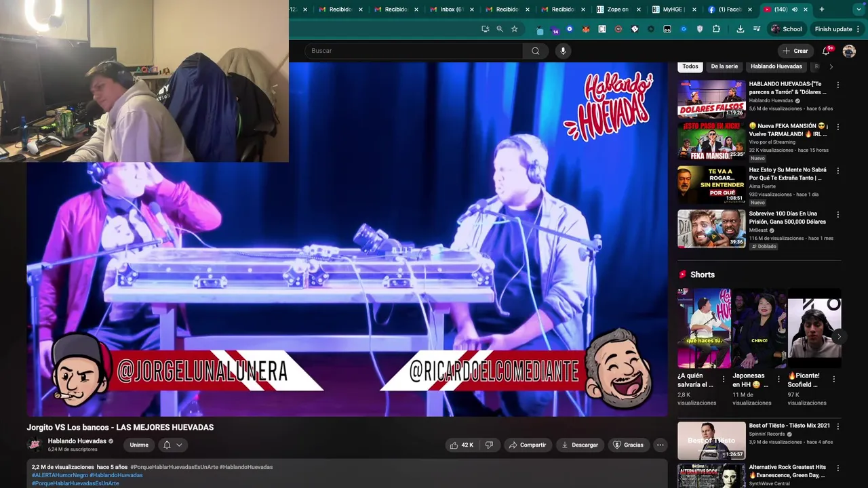The image size is (868, 488).
Task: Start voice search with the microphone icon
Action: tap(563, 51)
